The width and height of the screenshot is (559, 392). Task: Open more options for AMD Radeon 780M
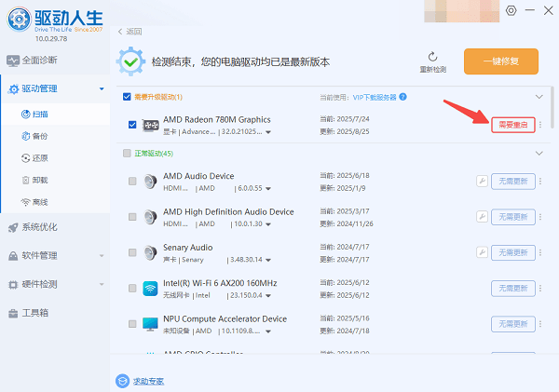click(540, 125)
